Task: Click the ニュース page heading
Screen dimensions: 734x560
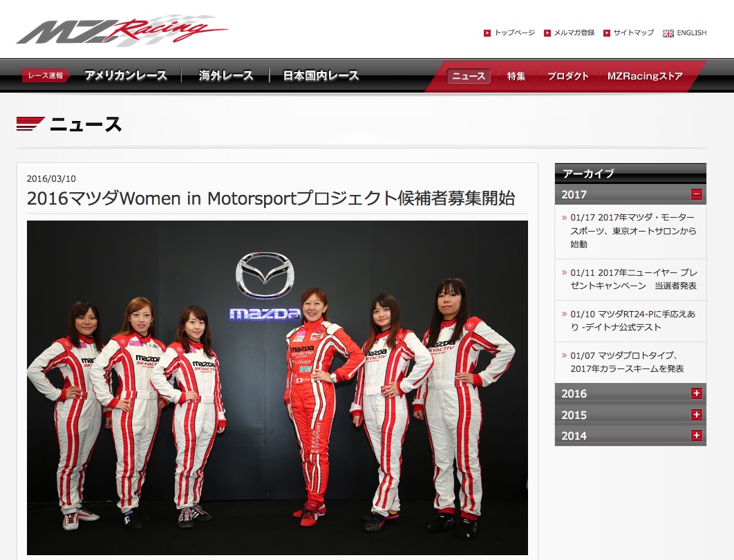Action: click(x=86, y=124)
